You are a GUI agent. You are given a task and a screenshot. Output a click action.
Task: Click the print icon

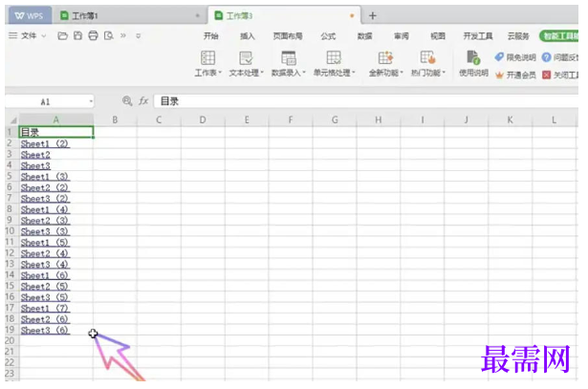pos(93,36)
